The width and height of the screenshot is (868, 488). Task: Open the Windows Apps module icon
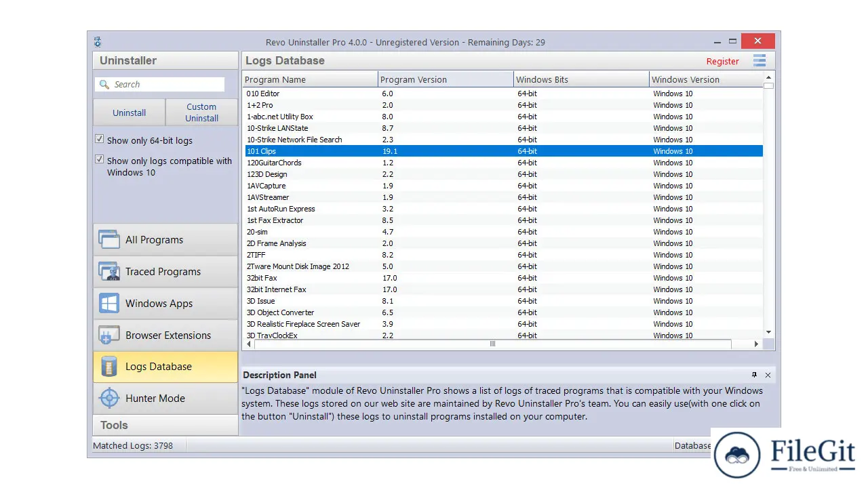108,303
